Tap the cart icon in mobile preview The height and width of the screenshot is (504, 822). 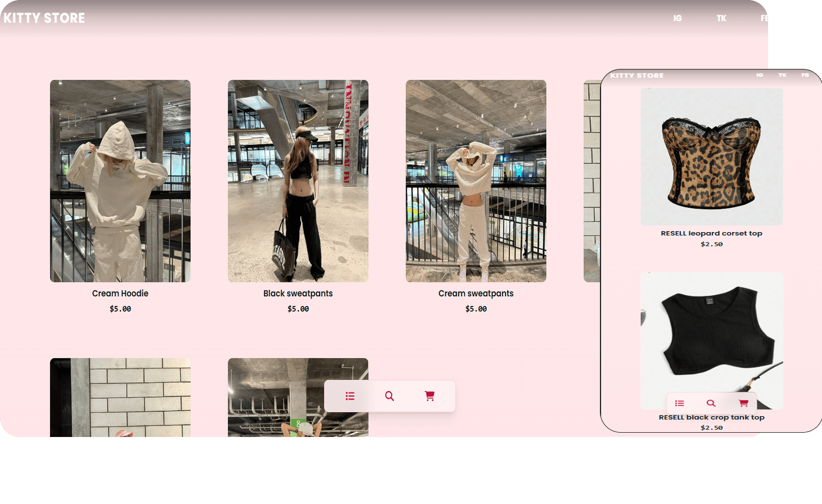[743, 403]
